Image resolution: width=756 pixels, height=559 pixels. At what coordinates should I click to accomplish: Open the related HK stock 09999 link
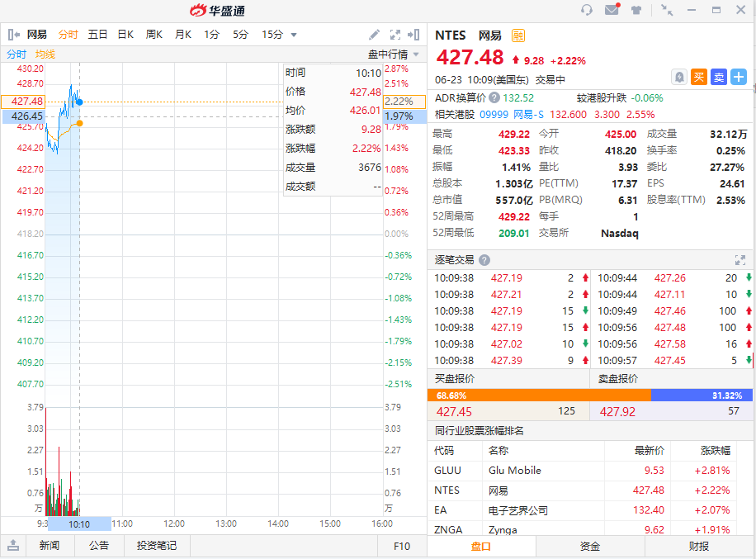(x=494, y=115)
